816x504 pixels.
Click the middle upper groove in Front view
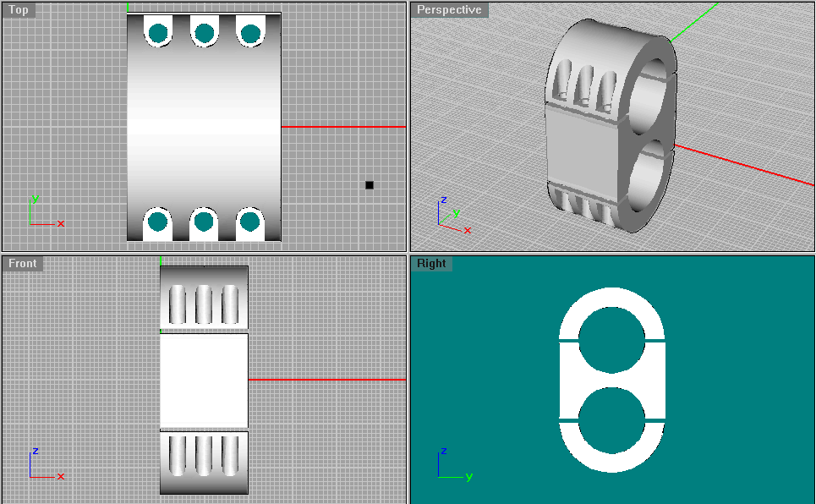(x=204, y=304)
